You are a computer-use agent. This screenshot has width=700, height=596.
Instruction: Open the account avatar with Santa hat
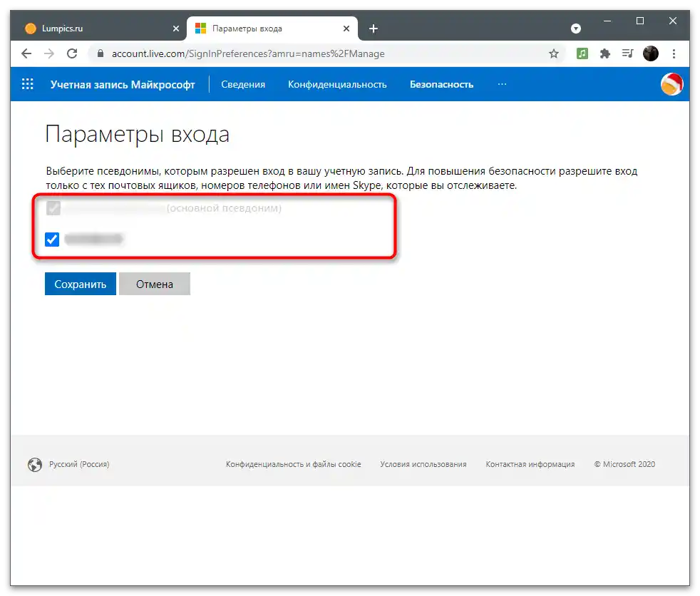(x=671, y=84)
